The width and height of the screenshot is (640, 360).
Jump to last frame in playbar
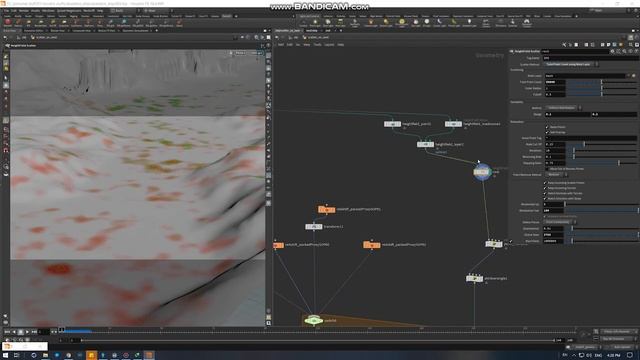[x=34, y=332]
